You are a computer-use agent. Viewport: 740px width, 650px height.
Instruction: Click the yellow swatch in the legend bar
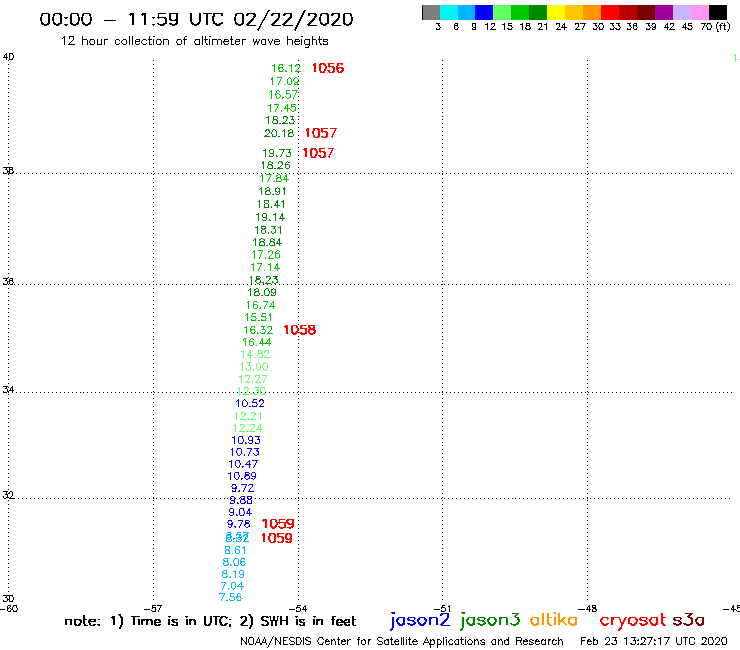click(556, 12)
